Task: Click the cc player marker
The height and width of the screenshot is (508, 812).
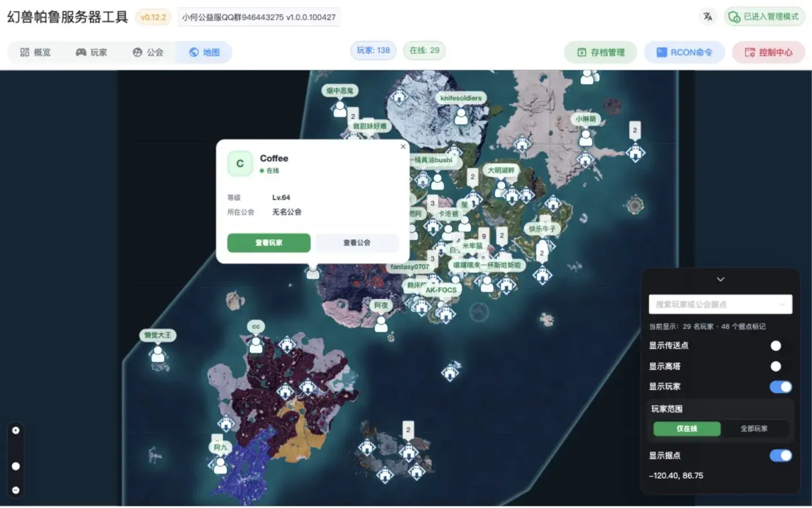Action: point(256,344)
